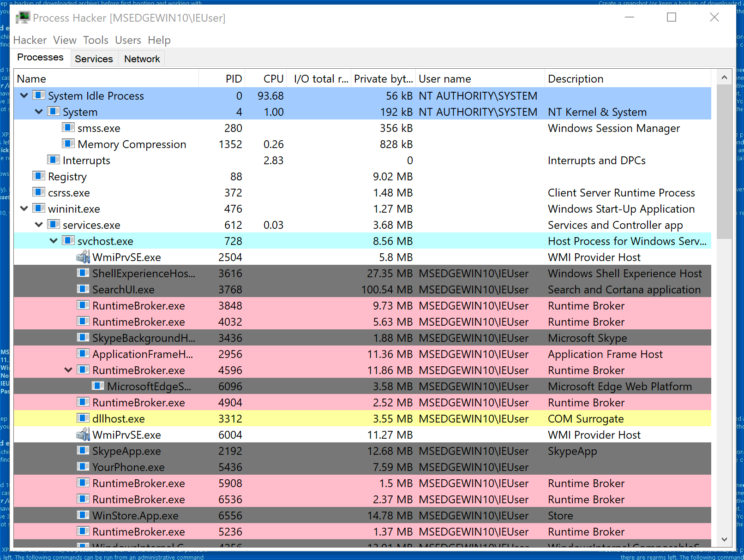Click the COM Surrogate description
744x560 pixels.
586,419
